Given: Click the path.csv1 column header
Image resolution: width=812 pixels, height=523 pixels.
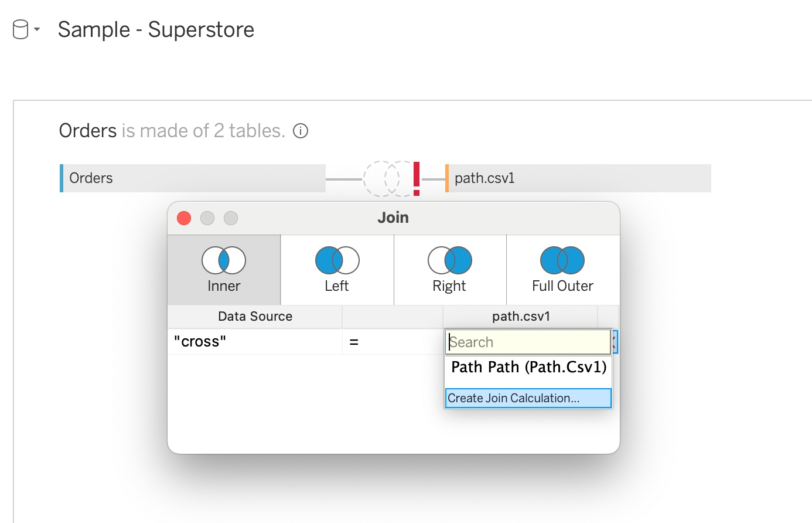Looking at the screenshot, I should [521, 317].
